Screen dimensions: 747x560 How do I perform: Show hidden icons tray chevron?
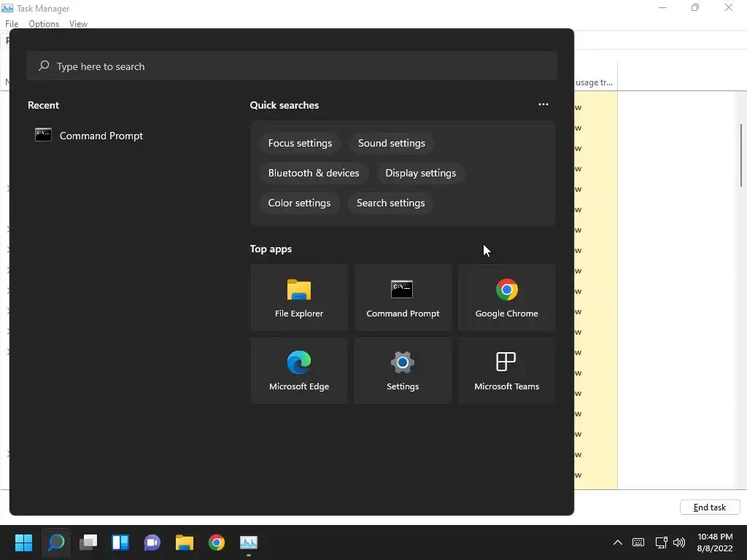pos(617,542)
